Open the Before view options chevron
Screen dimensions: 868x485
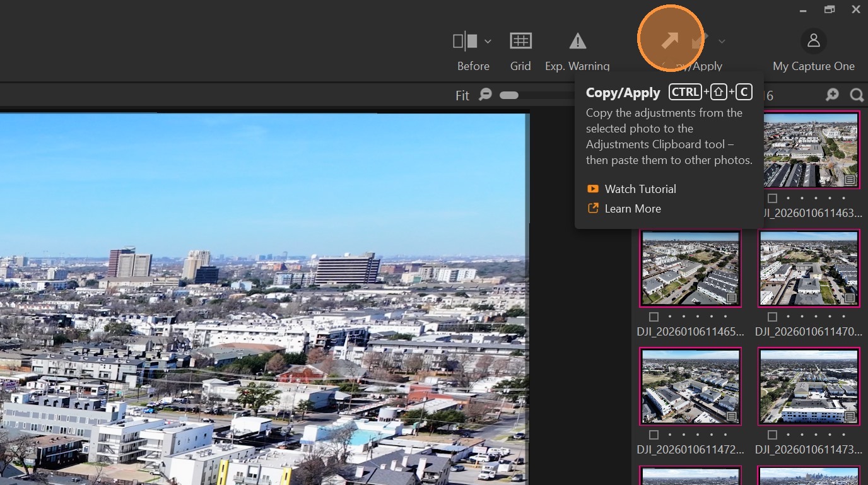[x=488, y=42]
